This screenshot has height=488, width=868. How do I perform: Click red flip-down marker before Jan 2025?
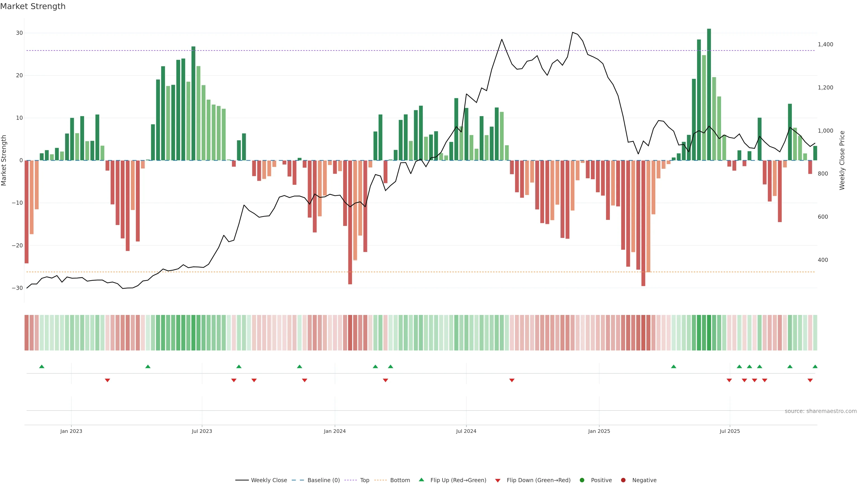tap(512, 380)
